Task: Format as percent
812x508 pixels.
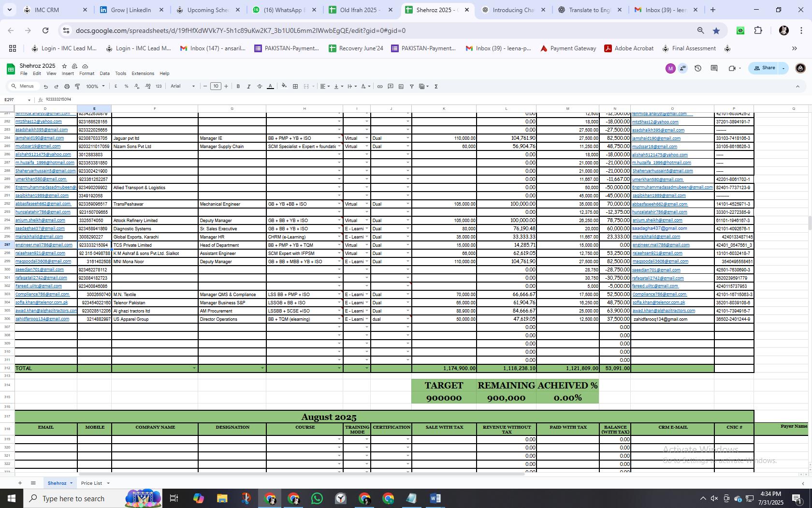Action: [x=126, y=87]
